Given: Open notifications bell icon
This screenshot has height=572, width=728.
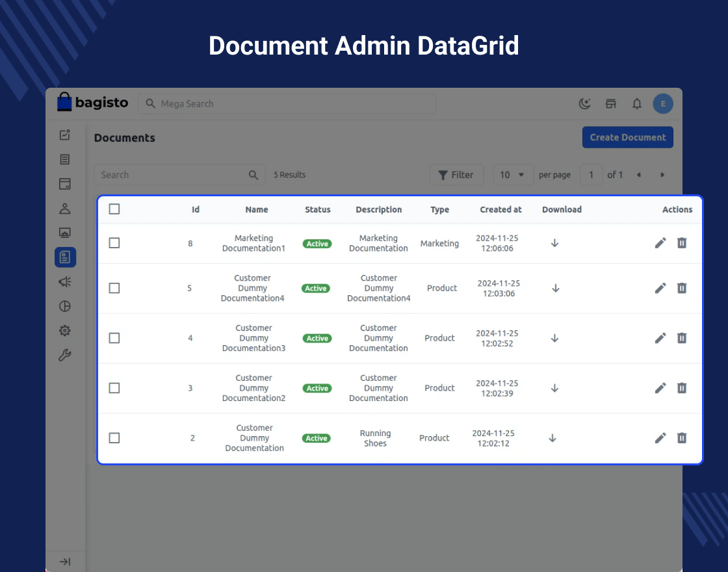Looking at the screenshot, I should click(636, 103).
